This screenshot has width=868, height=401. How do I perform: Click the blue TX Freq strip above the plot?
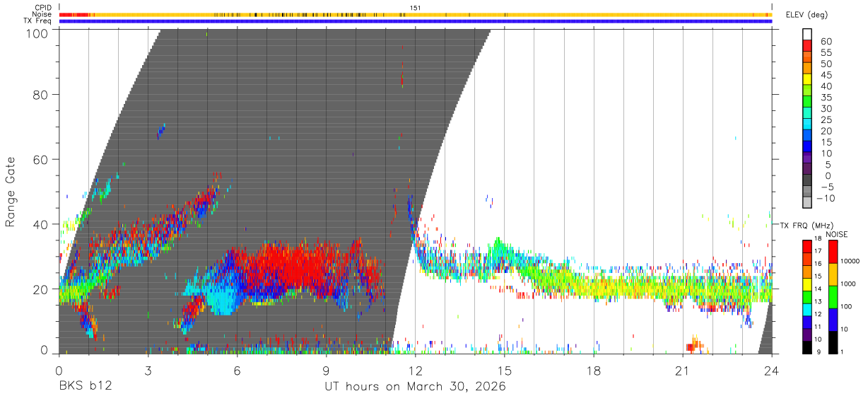pos(416,21)
